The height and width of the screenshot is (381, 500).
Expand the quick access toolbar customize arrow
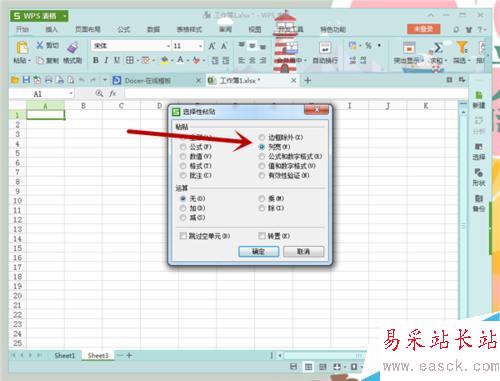[105, 80]
